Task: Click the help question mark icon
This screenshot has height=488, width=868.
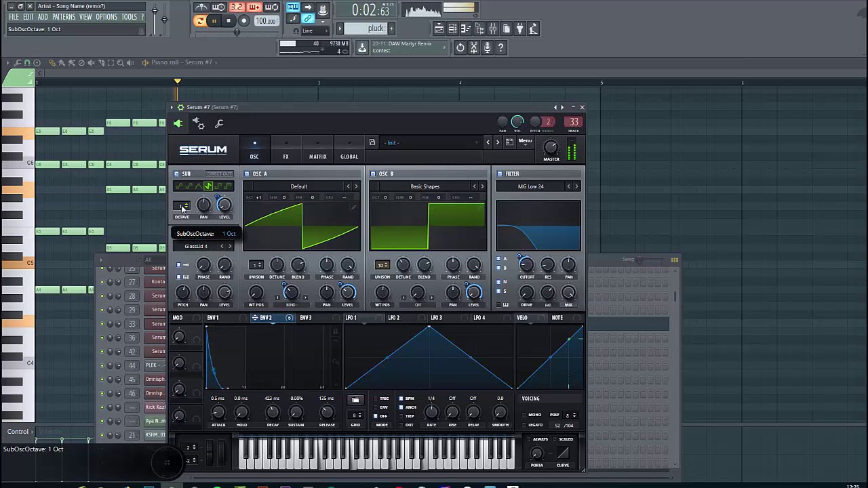Action: coord(500,47)
